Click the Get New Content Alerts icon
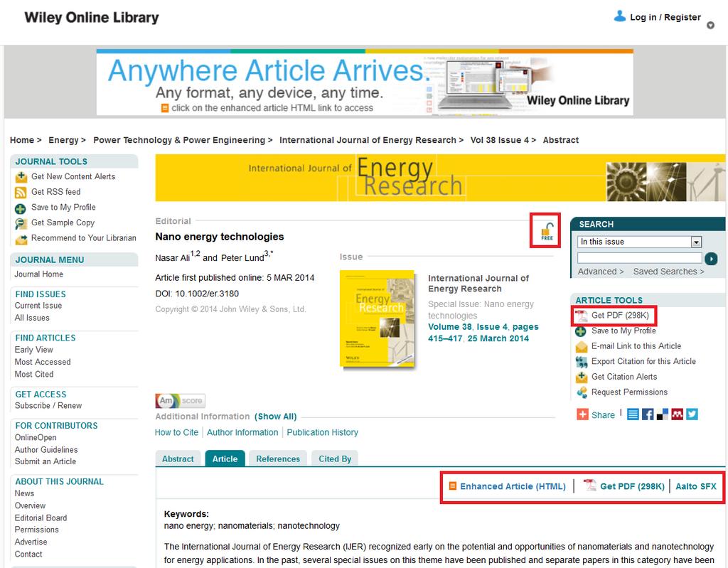The image size is (728, 568). pos(21,177)
